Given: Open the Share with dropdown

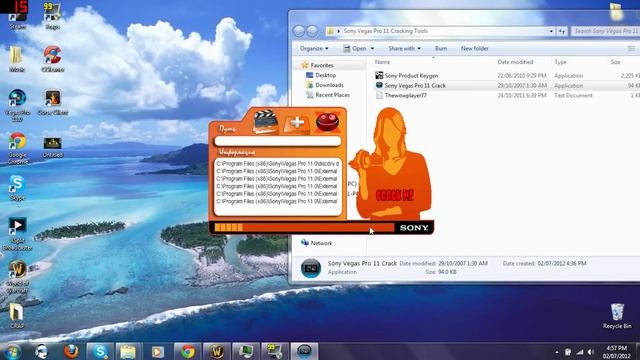Looking at the screenshot, I should click(404, 49).
